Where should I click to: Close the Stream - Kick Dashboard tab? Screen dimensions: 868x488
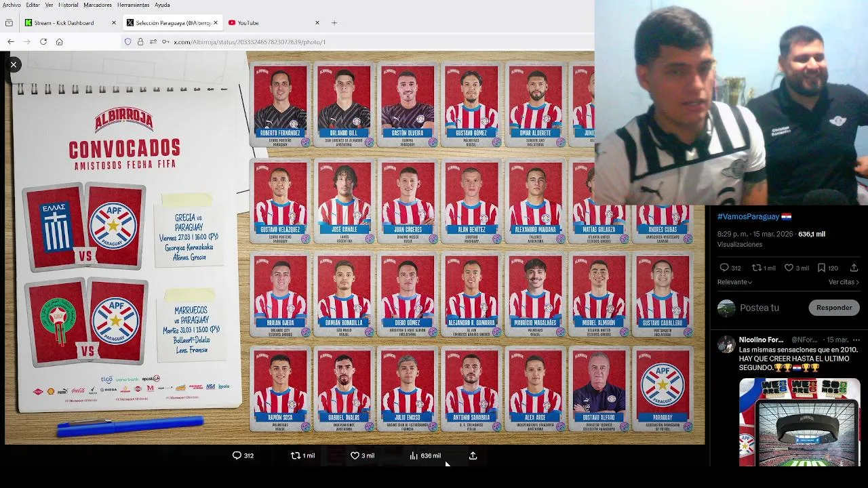114,22
